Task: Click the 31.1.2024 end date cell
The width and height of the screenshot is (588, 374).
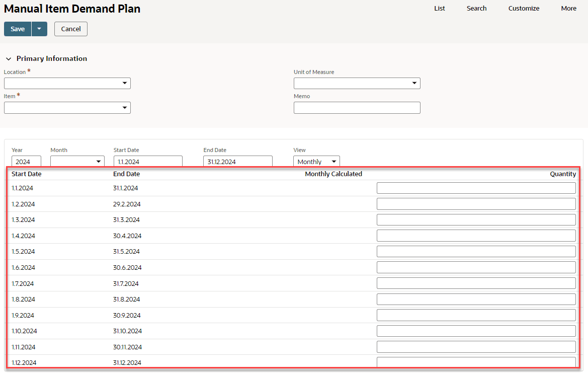Action: [126, 188]
